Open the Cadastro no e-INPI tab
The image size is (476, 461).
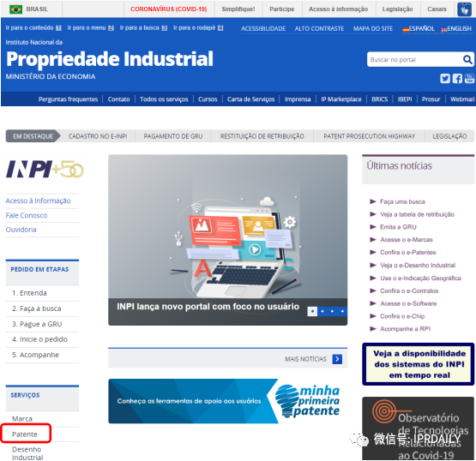[98, 136]
